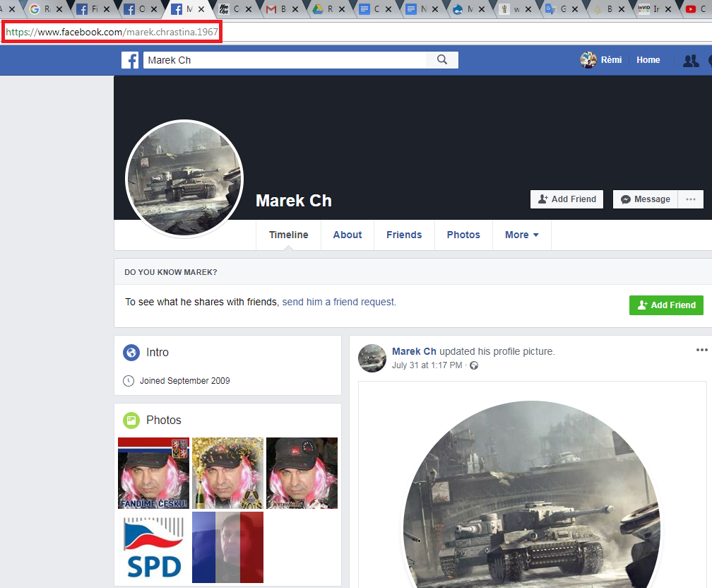Open the post options three-dot menu
The image size is (712, 588).
[x=701, y=350]
